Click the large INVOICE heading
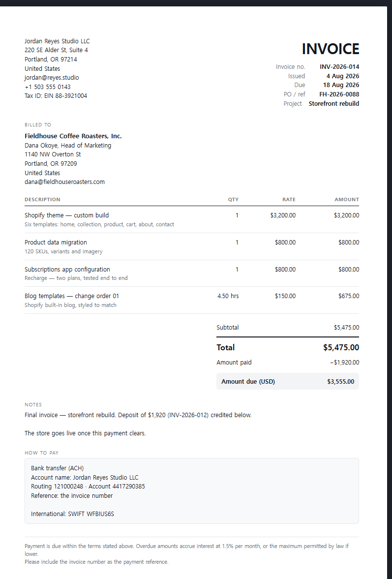The height and width of the screenshot is (579, 392). coord(331,49)
